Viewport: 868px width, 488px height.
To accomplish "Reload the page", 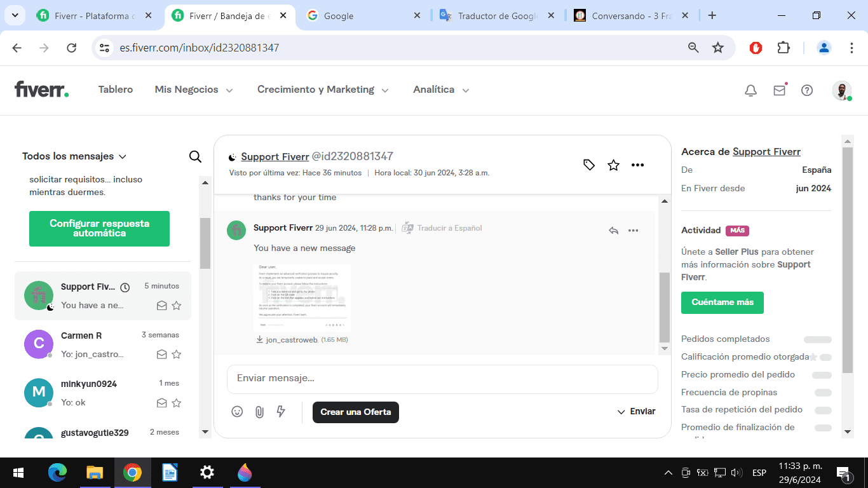I will [x=72, y=48].
